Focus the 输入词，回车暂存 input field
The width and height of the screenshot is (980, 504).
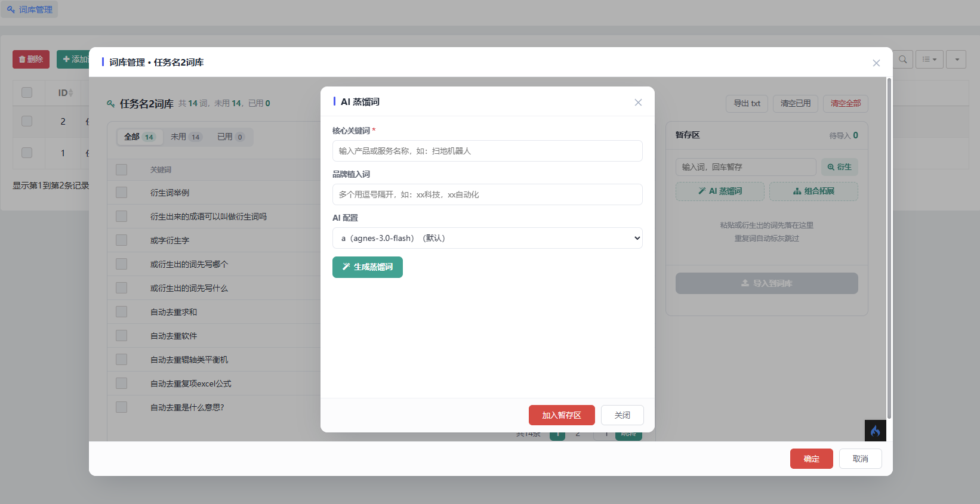pyautogui.click(x=746, y=167)
